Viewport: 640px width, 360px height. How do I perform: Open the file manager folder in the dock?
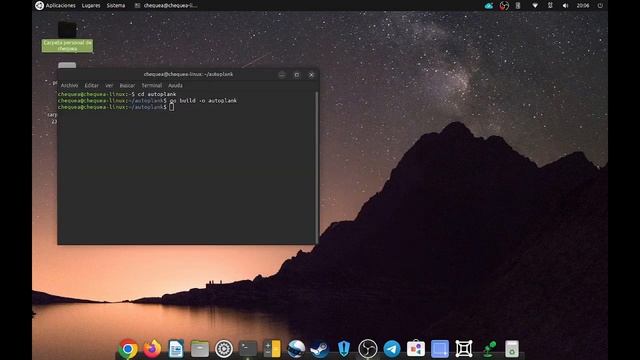point(200,349)
